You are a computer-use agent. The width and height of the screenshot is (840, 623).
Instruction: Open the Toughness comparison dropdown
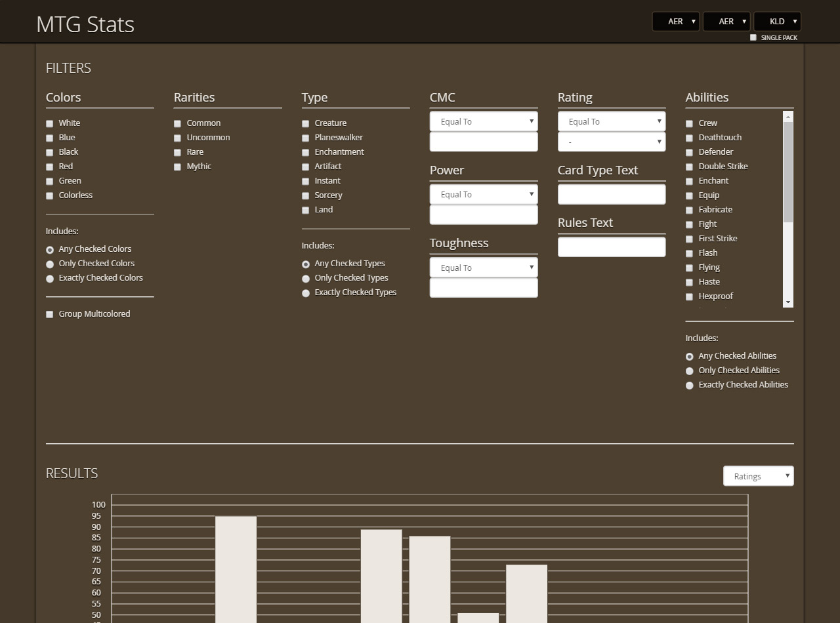(x=484, y=268)
